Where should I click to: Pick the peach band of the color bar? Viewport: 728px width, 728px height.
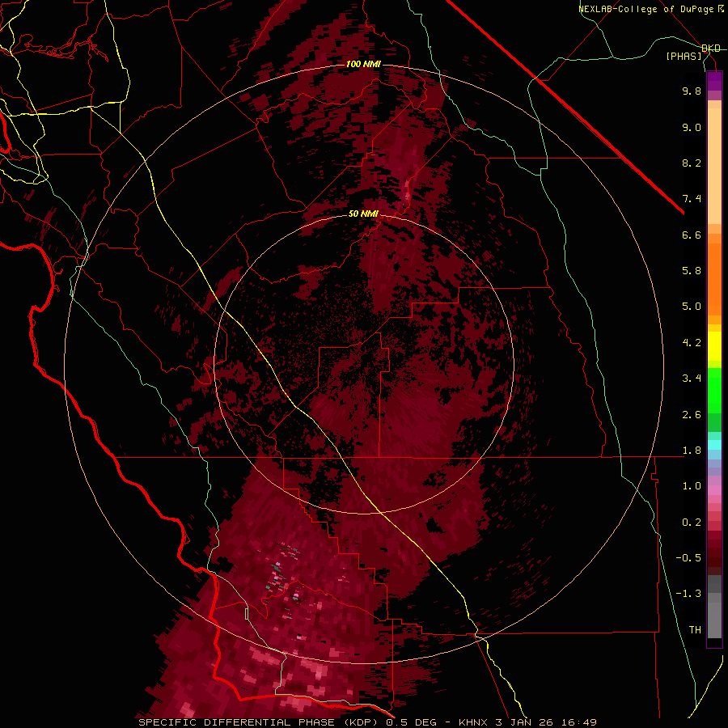point(714,167)
